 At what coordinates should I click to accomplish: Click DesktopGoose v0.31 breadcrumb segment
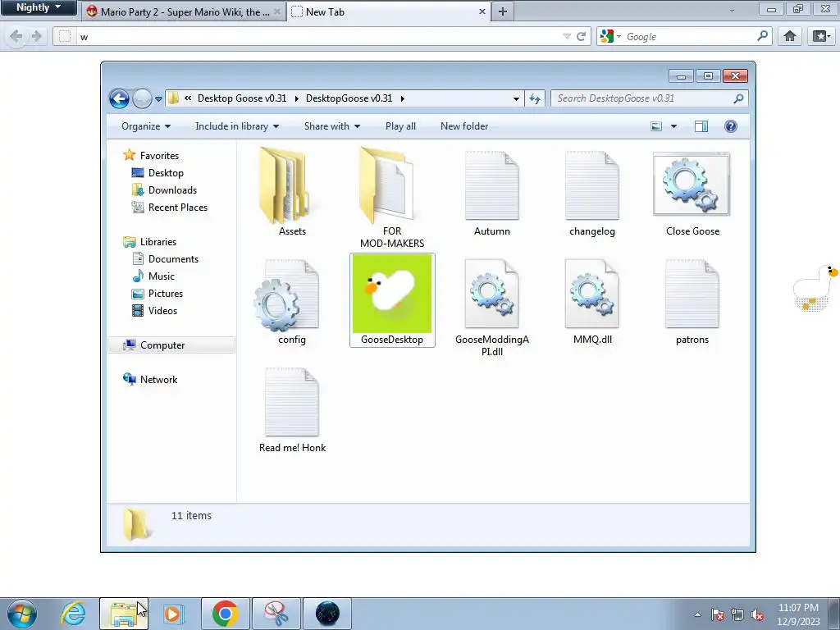349,98
